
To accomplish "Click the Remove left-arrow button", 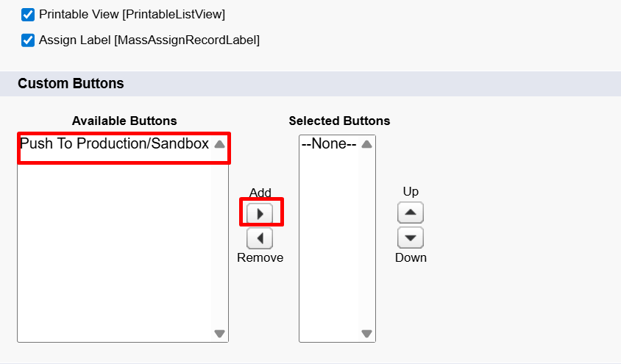I will pos(260,238).
